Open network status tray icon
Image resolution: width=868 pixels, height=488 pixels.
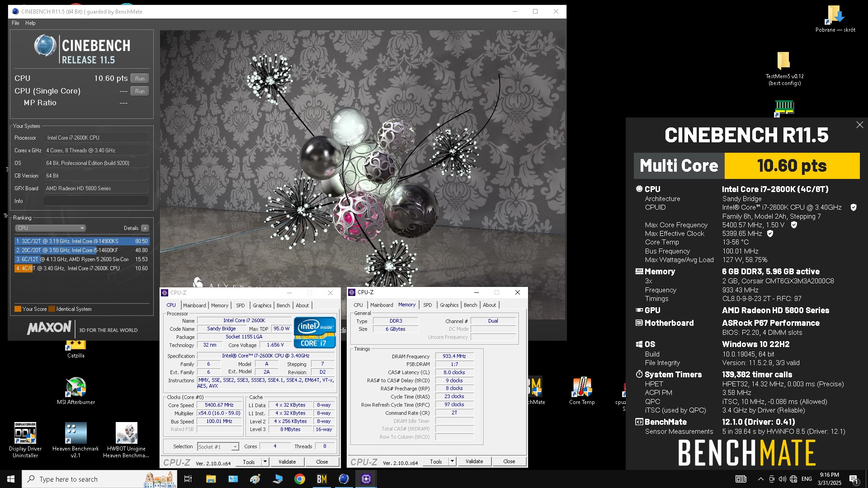[793, 479]
